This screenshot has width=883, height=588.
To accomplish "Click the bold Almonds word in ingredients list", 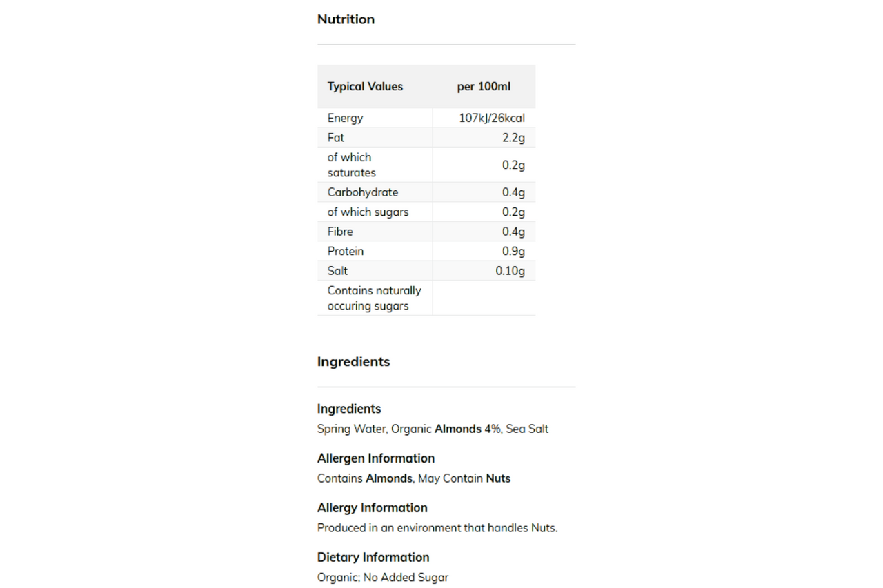I will pyautogui.click(x=458, y=429).
